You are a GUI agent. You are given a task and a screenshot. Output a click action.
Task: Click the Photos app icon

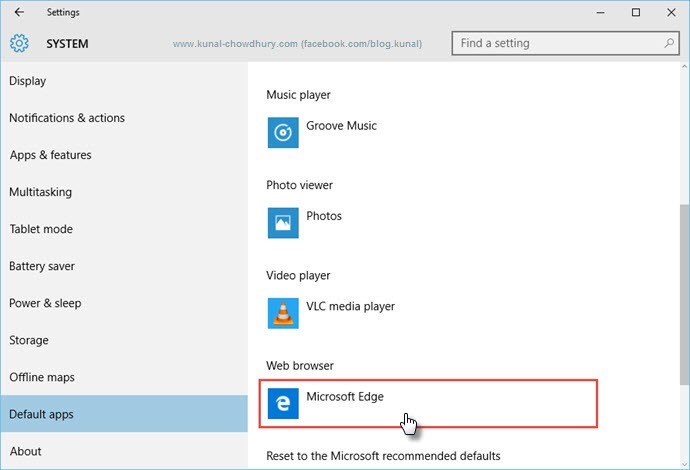pos(283,223)
